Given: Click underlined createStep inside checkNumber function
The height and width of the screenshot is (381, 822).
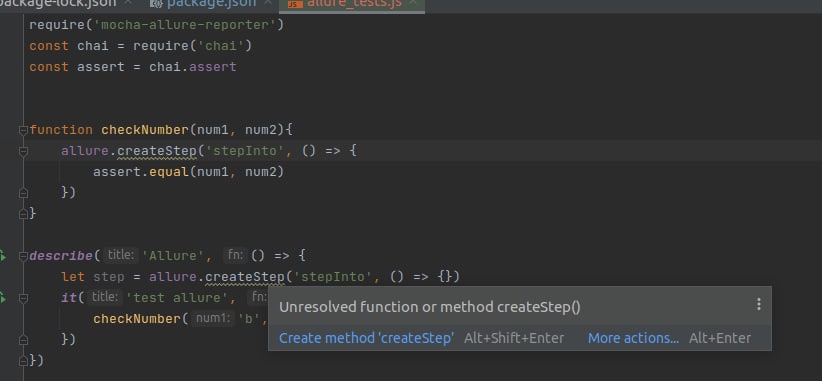Looking at the screenshot, I should [157, 151].
